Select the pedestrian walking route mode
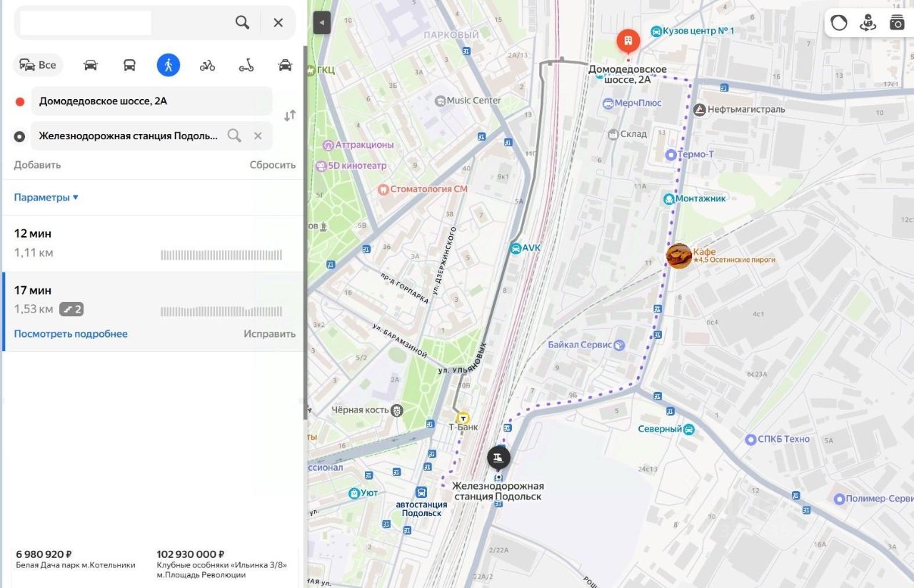 (x=169, y=65)
